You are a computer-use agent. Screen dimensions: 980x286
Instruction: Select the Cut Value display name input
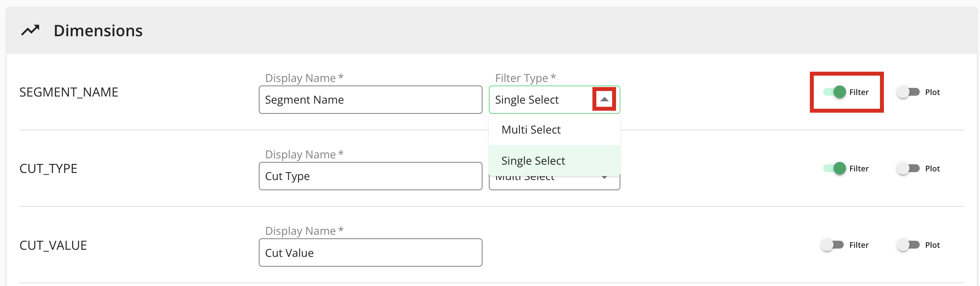(370, 253)
